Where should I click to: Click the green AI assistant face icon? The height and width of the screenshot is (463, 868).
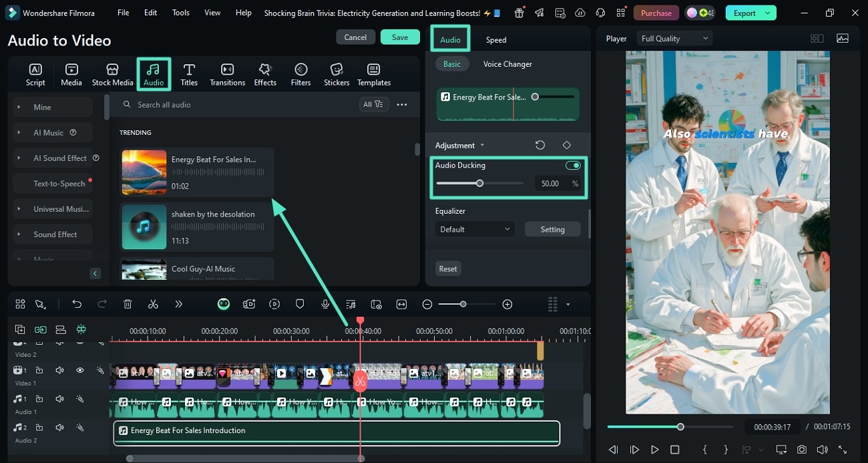coord(224,304)
